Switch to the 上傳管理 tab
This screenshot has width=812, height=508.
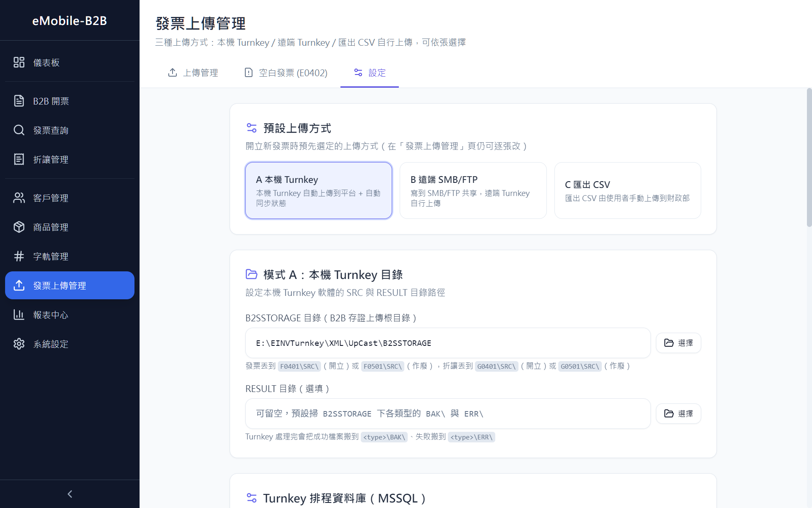(x=193, y=73)
